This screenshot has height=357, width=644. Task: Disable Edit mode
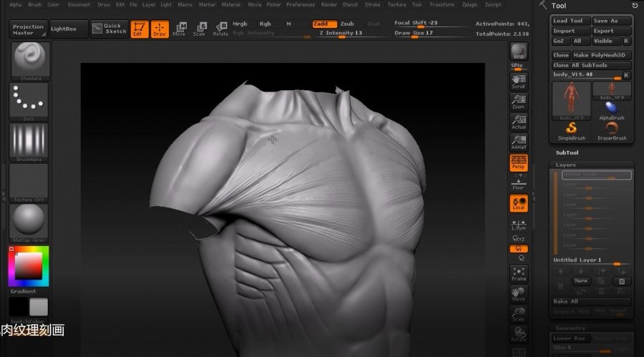140,29
